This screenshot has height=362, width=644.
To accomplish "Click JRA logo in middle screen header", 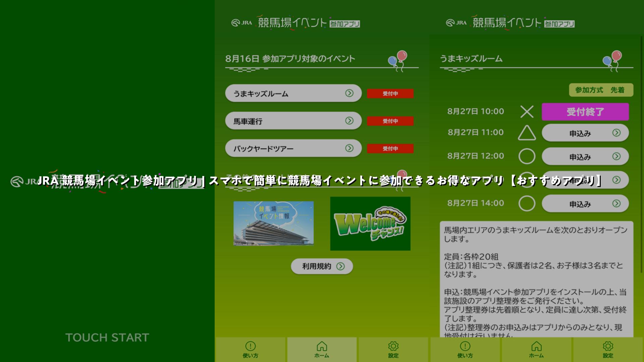I will click(x=241, y=23).
